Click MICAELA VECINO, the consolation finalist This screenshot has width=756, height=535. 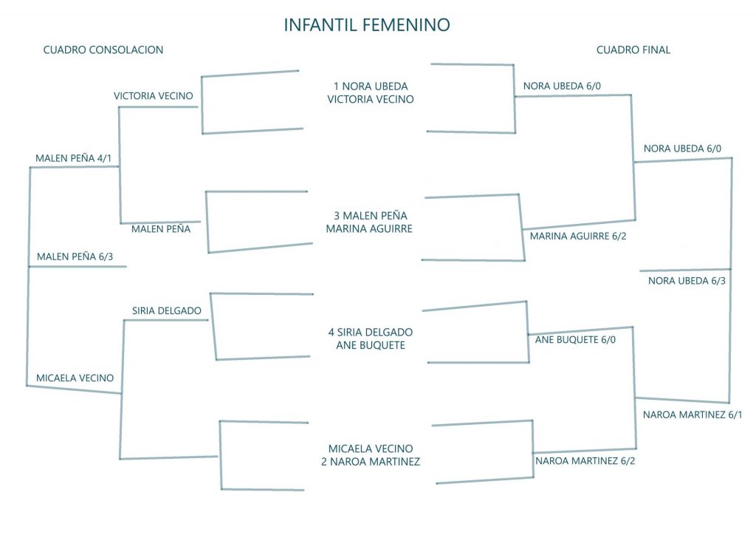(x=75, y=378)
